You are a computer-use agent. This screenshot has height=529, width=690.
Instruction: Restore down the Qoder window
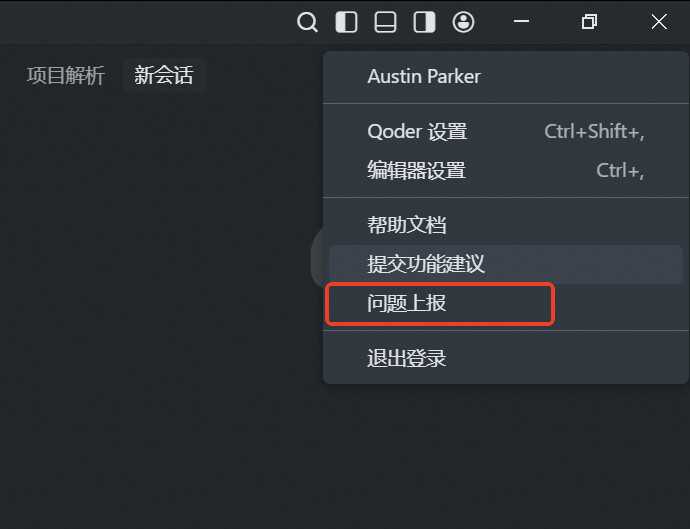tap(590, 22)
